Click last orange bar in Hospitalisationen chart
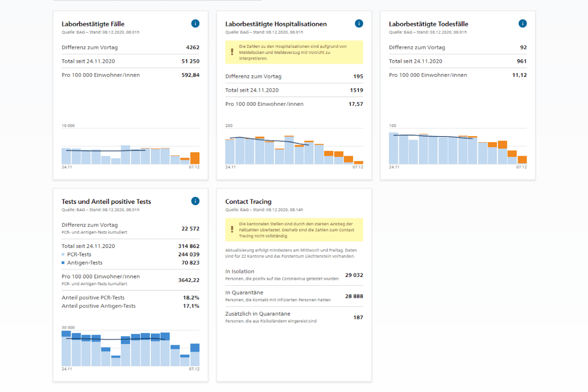Image resolution: width=588 pixels, height=392 pixels. pos(359,162)
